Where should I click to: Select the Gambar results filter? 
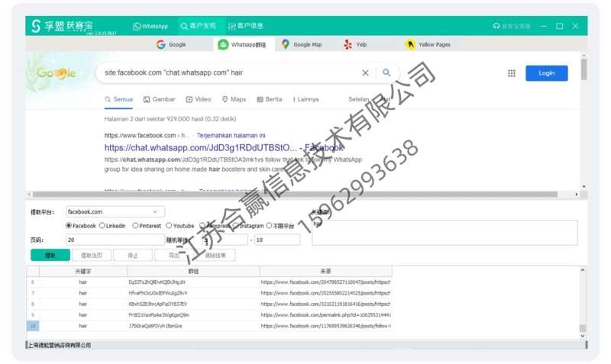(x=160, y=99)
